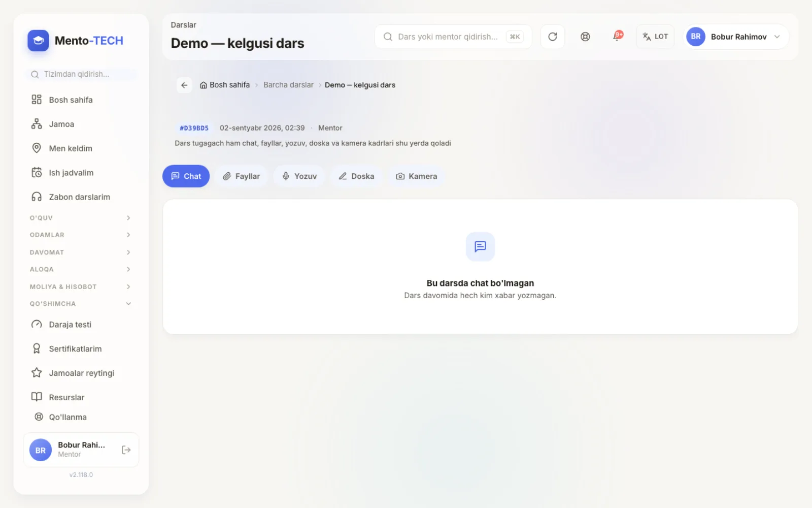Image resolution: width=812 pixels, height=508 pixels.
Task: Click the Mento-TECH graduation cap logo
Action: (38, 41)
